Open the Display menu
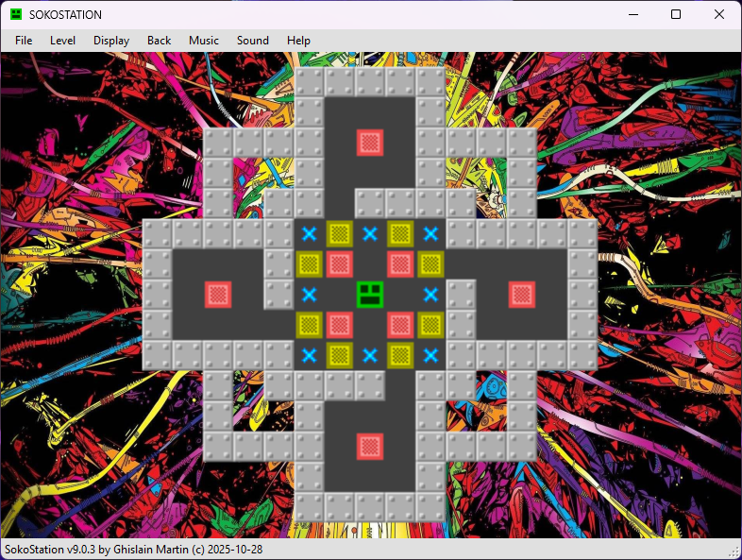 111,41
